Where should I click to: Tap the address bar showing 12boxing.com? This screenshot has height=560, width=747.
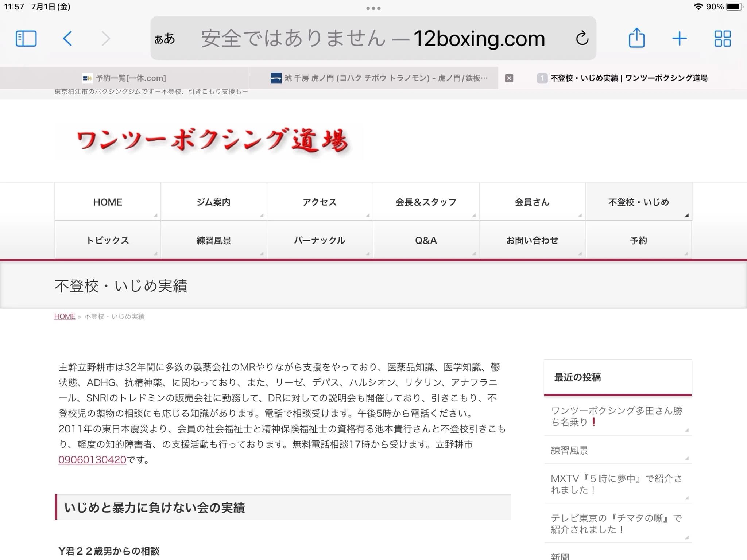[x=372, y=38]
